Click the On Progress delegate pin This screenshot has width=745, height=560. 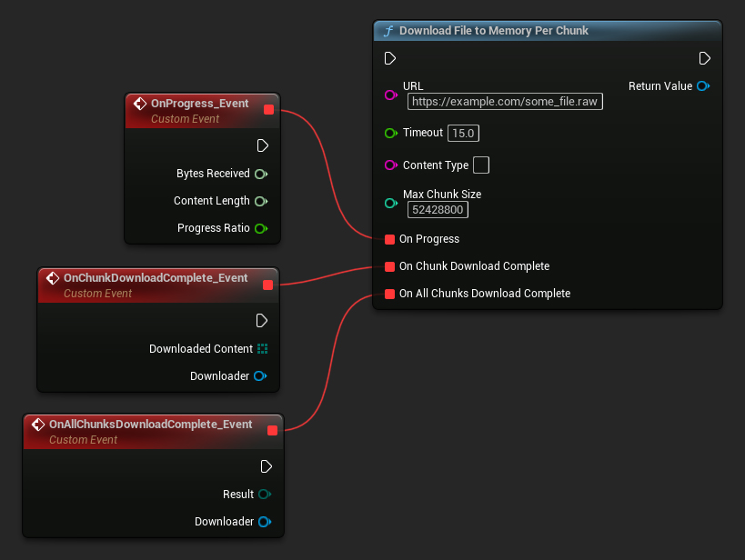[390, 239]
